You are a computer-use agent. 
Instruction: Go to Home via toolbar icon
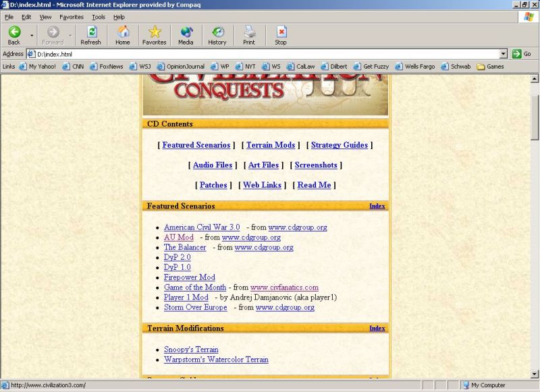123,32
